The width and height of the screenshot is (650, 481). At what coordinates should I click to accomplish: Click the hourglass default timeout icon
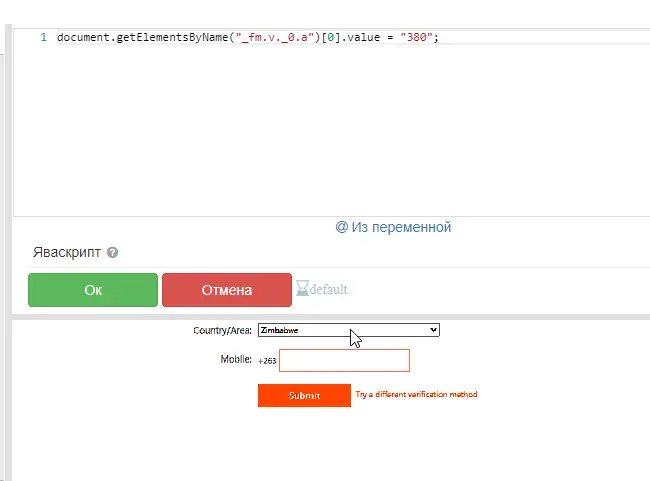click(322, 289)
